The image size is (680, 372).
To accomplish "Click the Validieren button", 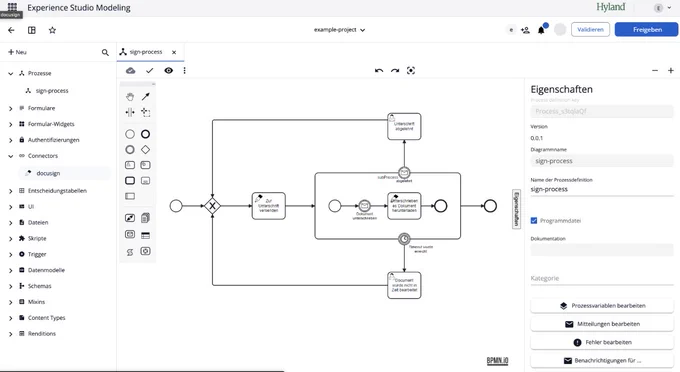I will coord(590,29).
